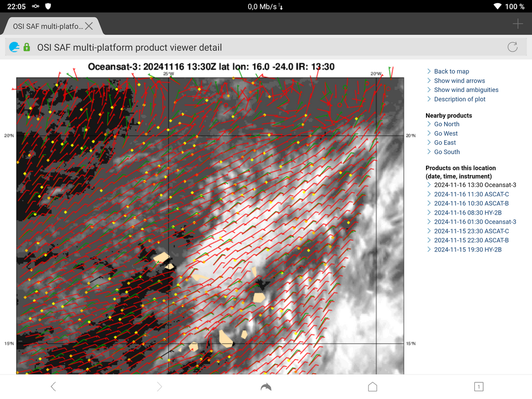Open the tab counter icon

(x=478, y=387)
